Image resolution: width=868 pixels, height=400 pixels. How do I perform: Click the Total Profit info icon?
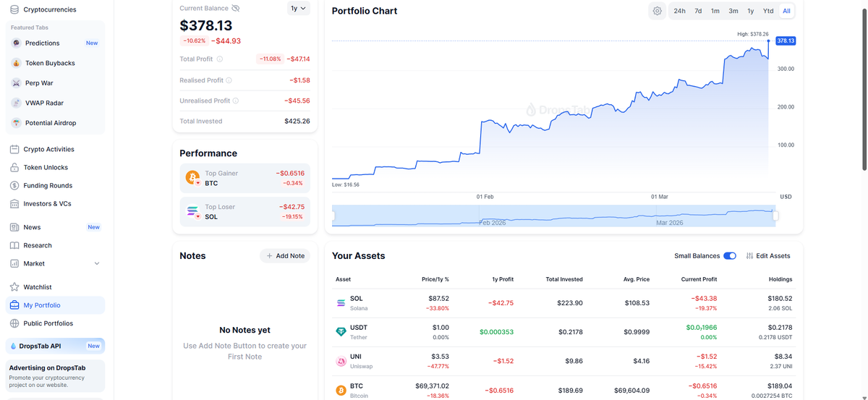pyautogui.click(x=220, y=59)
